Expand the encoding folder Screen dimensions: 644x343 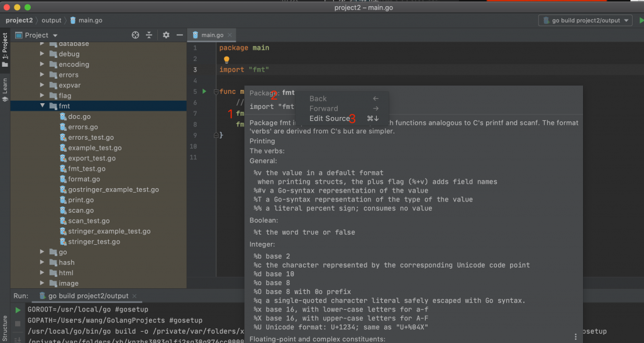[42, 64]
